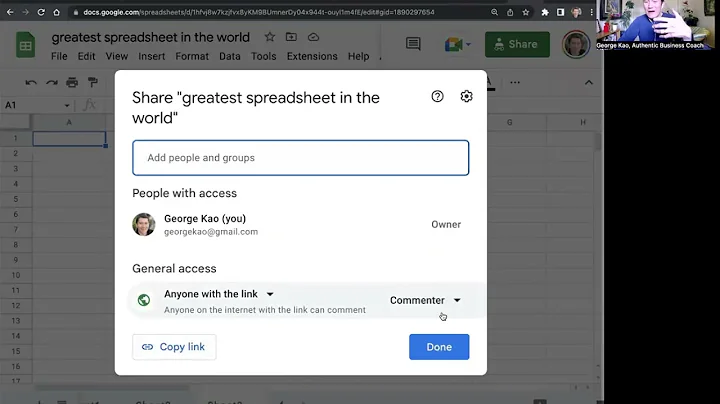Viewport: 720px width, 404px height.
Task: Open the Meet dropdown arrow
Action: pos(468,45)
